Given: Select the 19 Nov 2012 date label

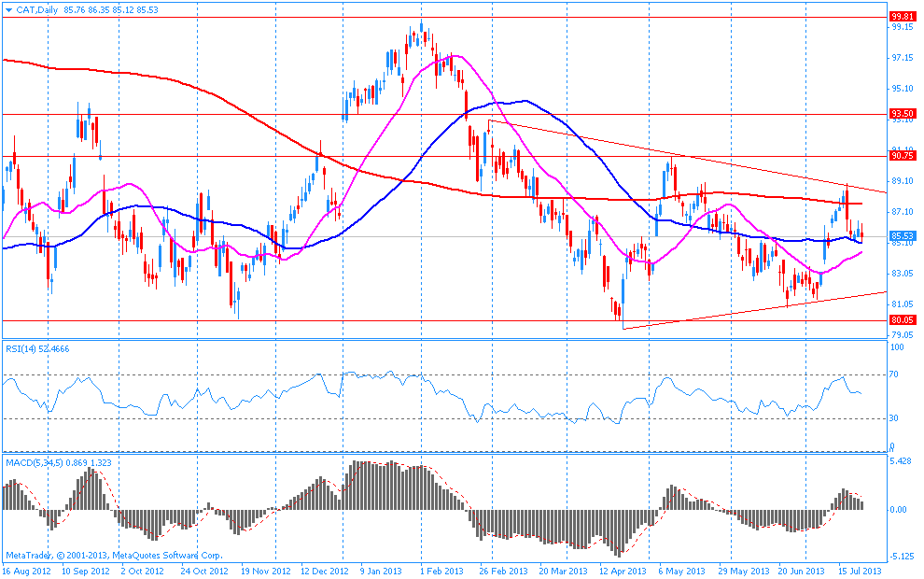Looking at the screenshot, I should 266,572.
